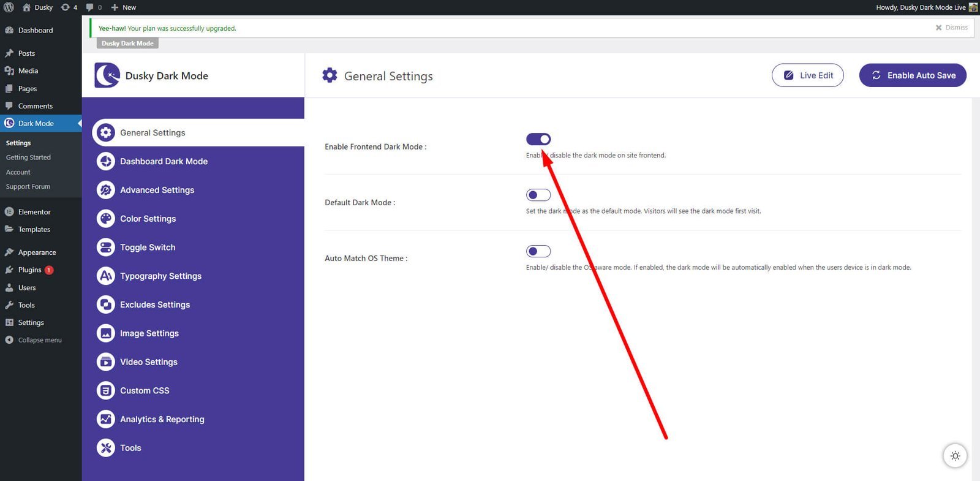The width and height of the screenshot is (980, 481).
Task: Click the Live Edit button
Action: point(808,75)
